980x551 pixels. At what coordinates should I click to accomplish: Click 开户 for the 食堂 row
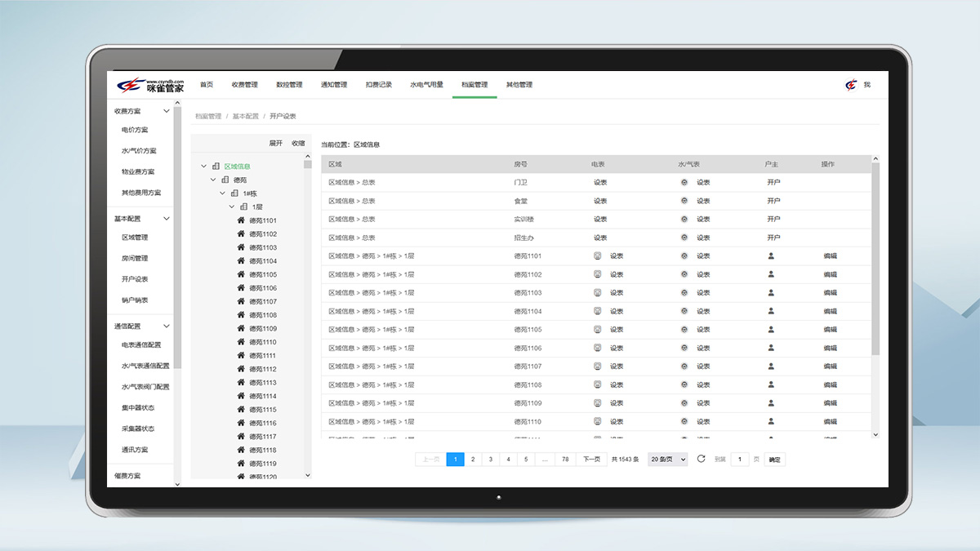pyautogui.click(x=773, y=201)
